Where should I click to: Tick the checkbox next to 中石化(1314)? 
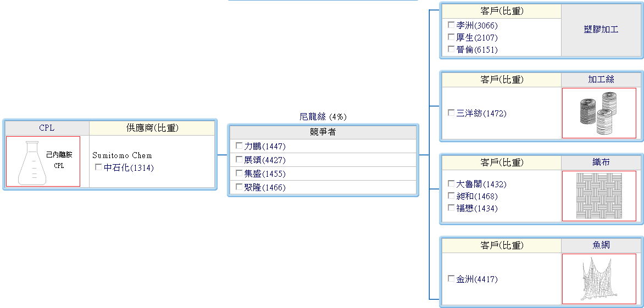pos(98,167)
